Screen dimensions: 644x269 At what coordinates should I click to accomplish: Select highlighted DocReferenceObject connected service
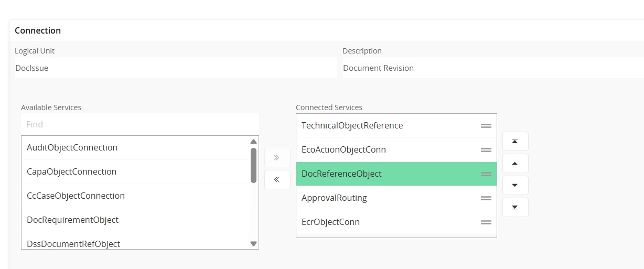click(x=396, y=174)
